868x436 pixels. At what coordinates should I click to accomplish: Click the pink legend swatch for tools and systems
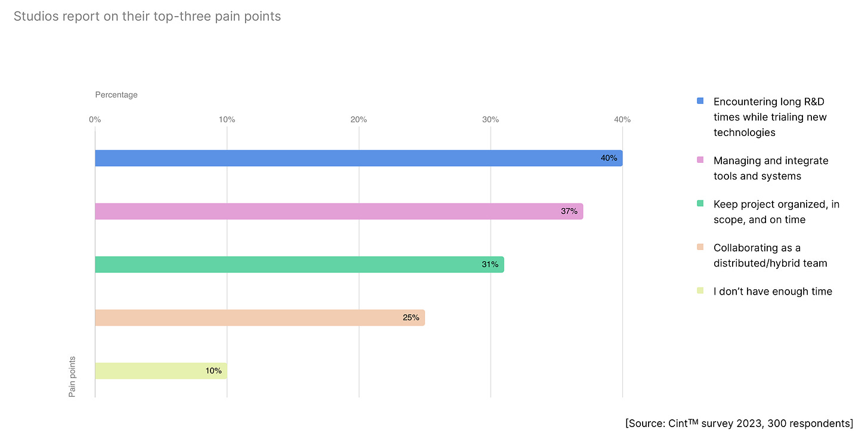point(700,160)
